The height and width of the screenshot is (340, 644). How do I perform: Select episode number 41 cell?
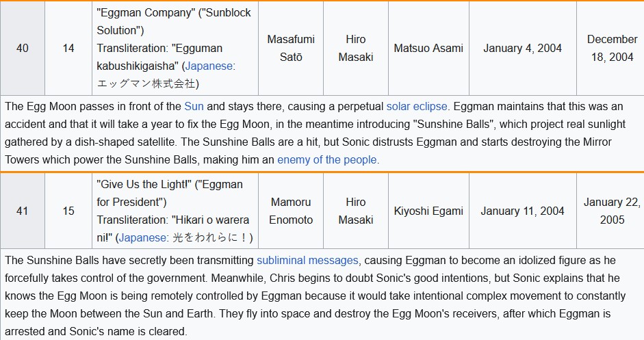(x=22, y=211)
